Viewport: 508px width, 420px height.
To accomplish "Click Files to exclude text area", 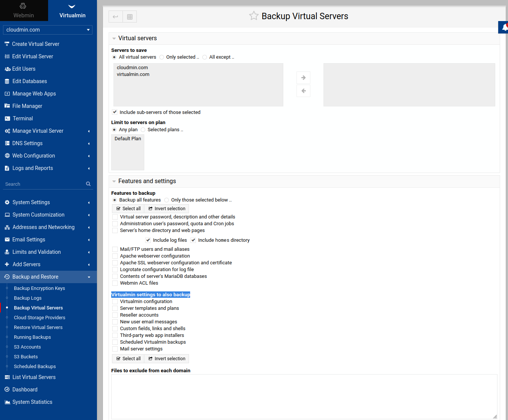I will pyautogui.click(x=304, y=397).
